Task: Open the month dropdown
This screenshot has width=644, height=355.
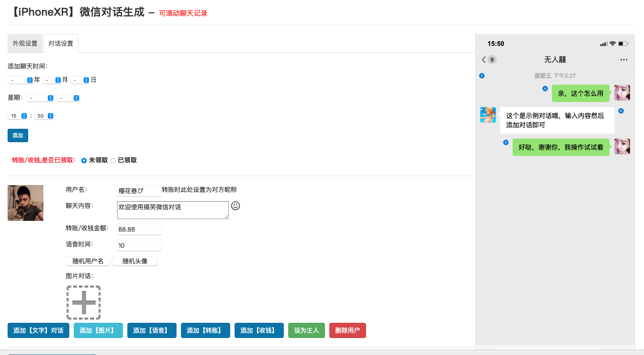Action: pos(52,80)
